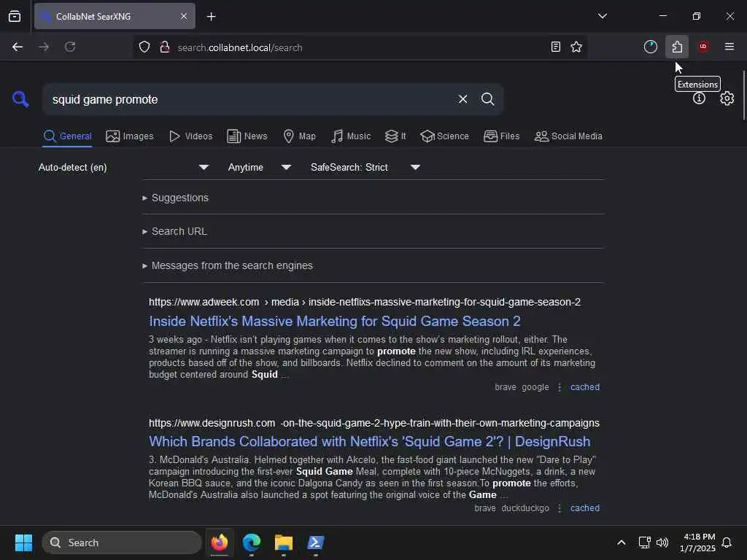Click duckduckgo engine label on DesignRush result
The width and height of the screenshot is (747, 560).
click(x=525, y=508)
